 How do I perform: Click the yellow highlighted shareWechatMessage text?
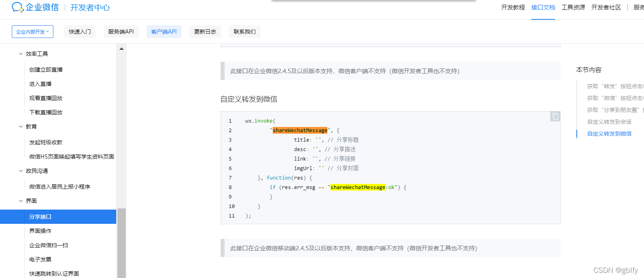click(x=358, y=187)
